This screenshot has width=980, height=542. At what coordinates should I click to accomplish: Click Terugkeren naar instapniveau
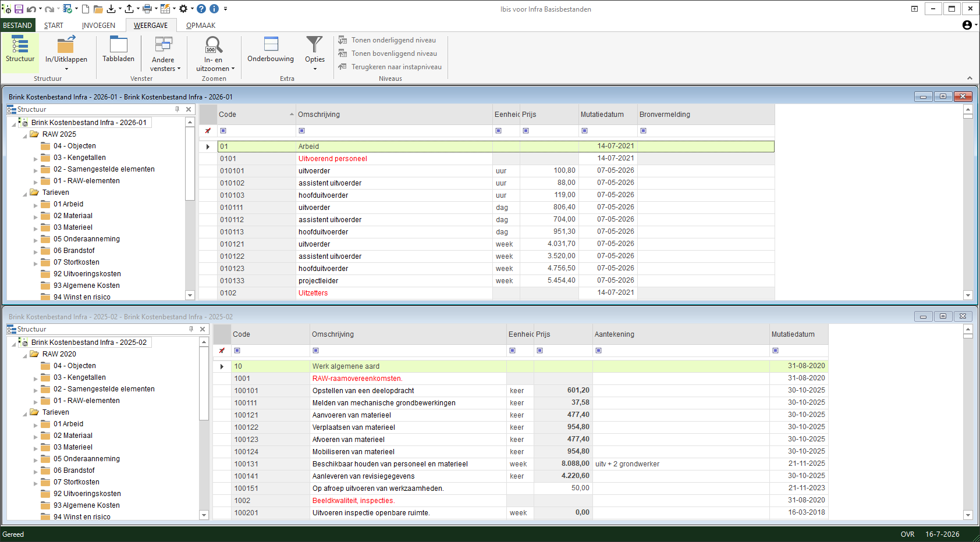point(390,67)
